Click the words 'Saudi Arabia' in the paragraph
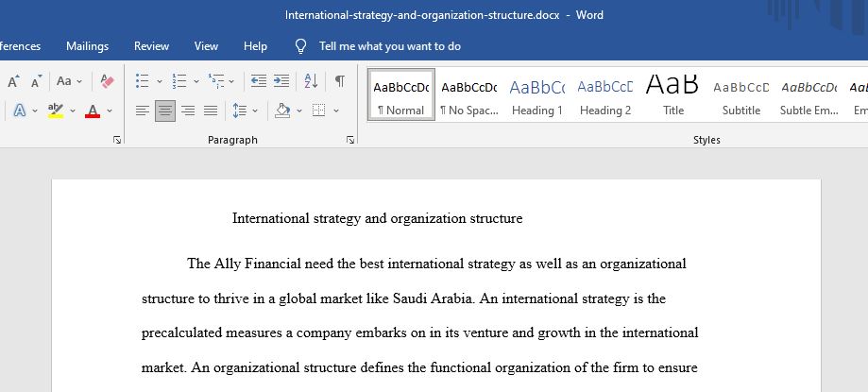 point(433,299)
